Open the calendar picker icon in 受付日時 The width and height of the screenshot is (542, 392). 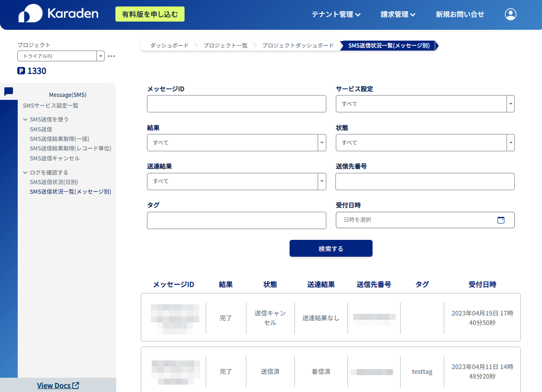tap(501, 220)
